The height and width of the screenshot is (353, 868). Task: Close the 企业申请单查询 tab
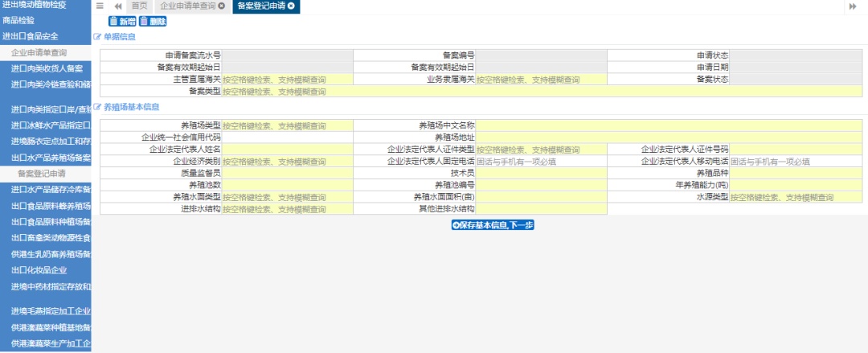(222, 6)
